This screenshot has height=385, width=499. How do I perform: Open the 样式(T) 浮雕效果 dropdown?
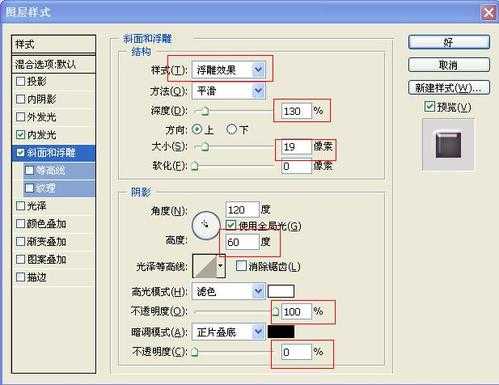coord(229,70)
